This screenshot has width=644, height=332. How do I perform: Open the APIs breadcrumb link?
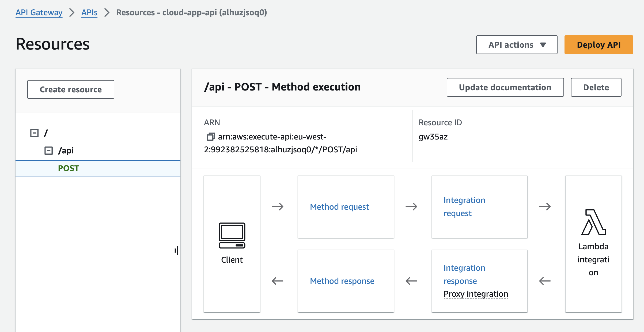(x=89, y=12)
